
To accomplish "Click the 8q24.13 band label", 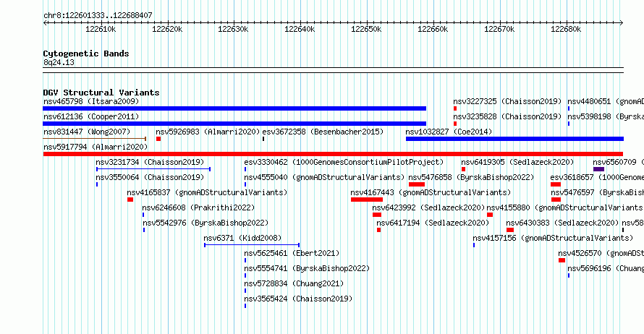I will [x=59, y=62].
